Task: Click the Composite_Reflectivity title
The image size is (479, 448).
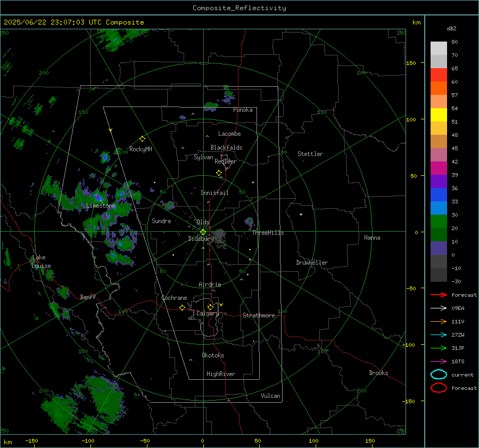Action: 240,8
